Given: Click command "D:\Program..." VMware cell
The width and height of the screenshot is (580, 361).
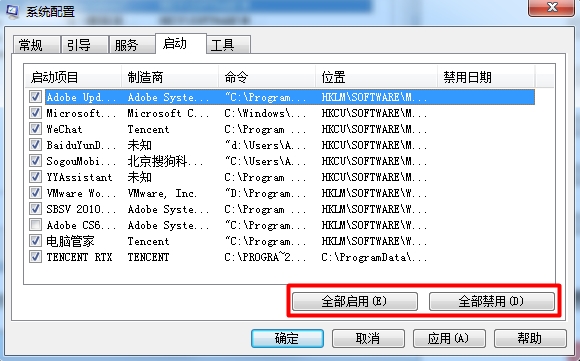Looking at the screenshot, I should (266, 193).
